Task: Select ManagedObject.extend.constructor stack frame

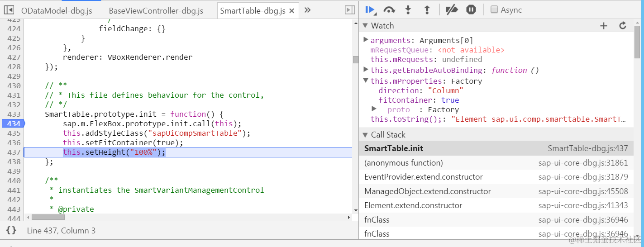Action: click(x=496, y=191)
